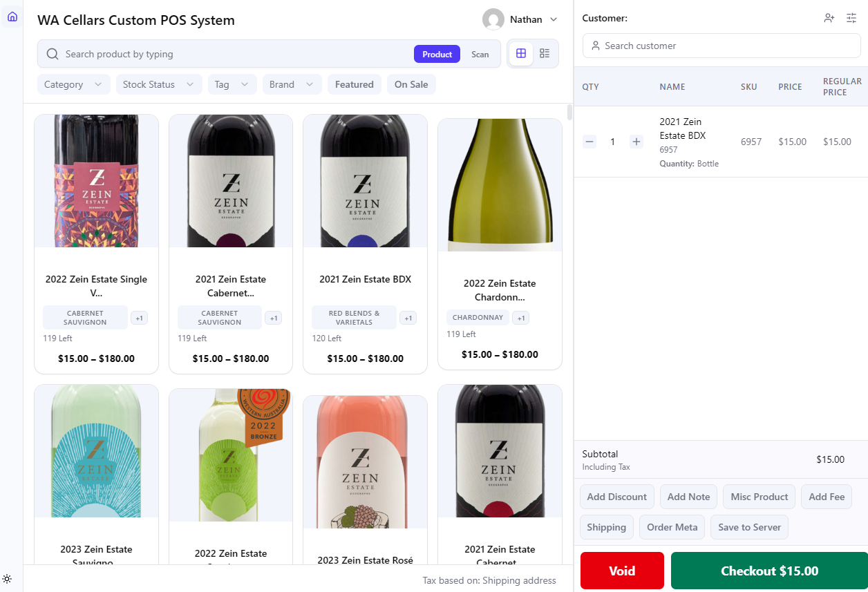
Task: Click the Red Blends & Varietals tag
Action: point(355,318)
